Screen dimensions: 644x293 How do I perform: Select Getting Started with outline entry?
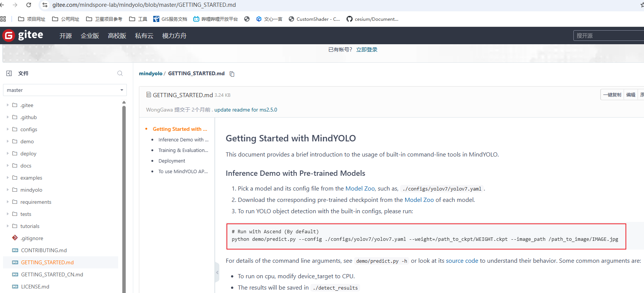pyautogui.click(x=180, y=129)
